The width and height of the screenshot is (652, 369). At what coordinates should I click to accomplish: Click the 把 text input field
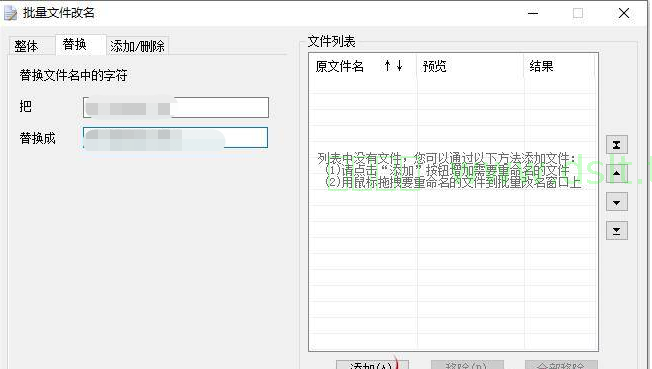(x=176, y=108)
